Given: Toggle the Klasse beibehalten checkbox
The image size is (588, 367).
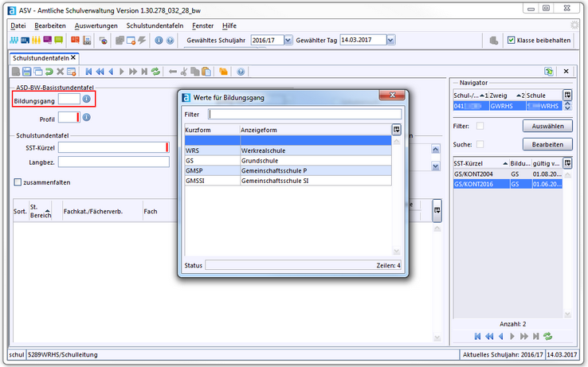Looking at the screenshot, I should coord(512,40).
